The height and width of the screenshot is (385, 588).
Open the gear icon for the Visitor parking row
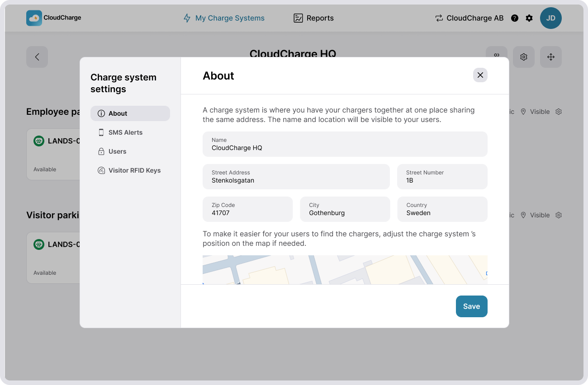[559, 215]
